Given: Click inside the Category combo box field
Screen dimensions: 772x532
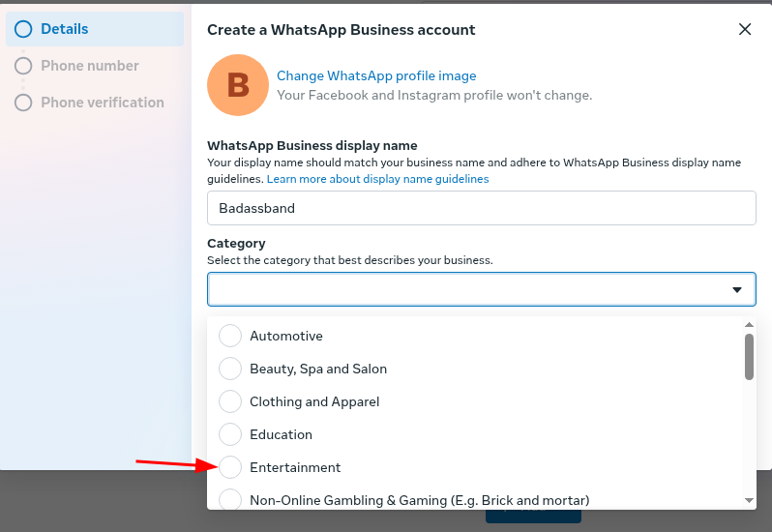Looking at the screenshot, I should pyautogui.click(x=464, y=289).
